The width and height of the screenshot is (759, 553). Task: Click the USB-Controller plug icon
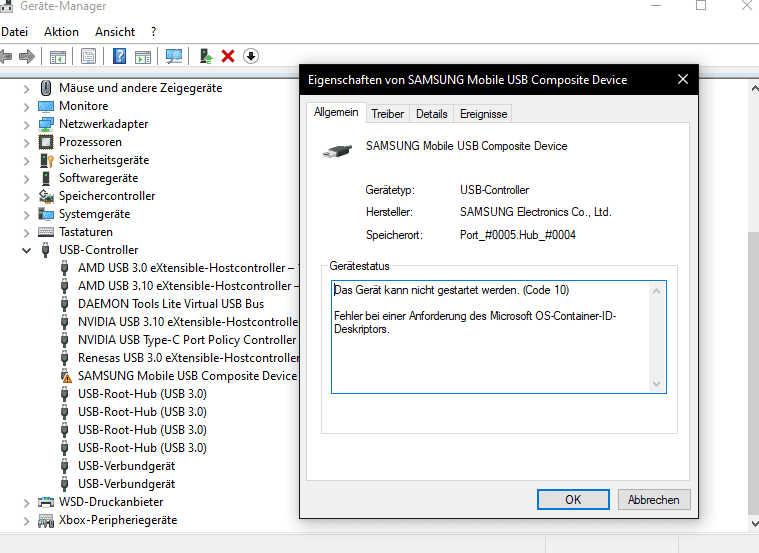[x=46, y=250]
